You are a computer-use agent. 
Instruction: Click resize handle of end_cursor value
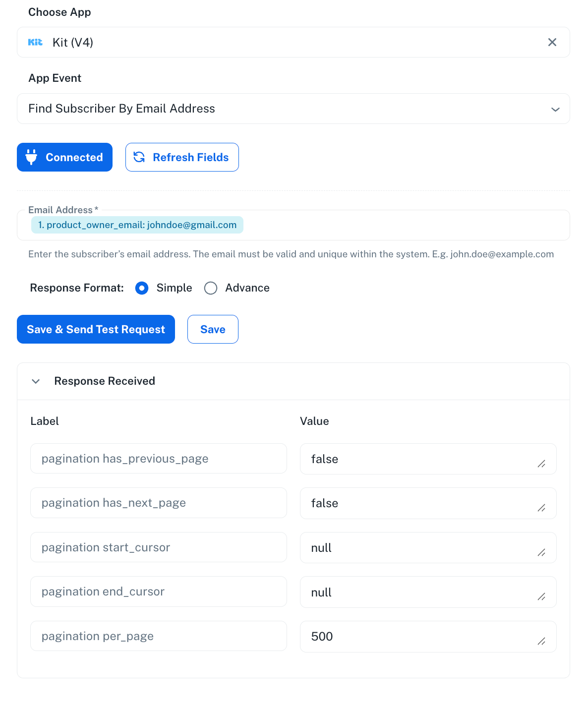point(541,597)
